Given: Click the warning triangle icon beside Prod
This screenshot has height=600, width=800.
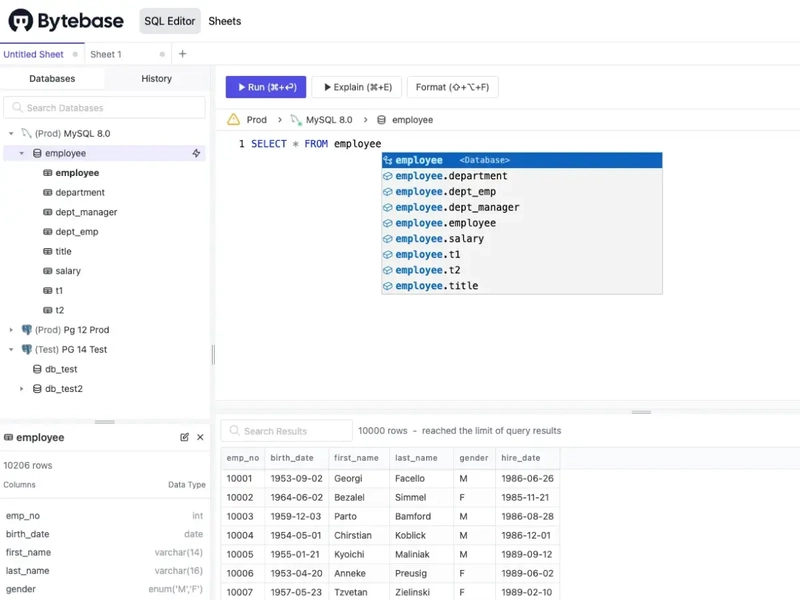Looking at the screenshot, I should [233, 120].
